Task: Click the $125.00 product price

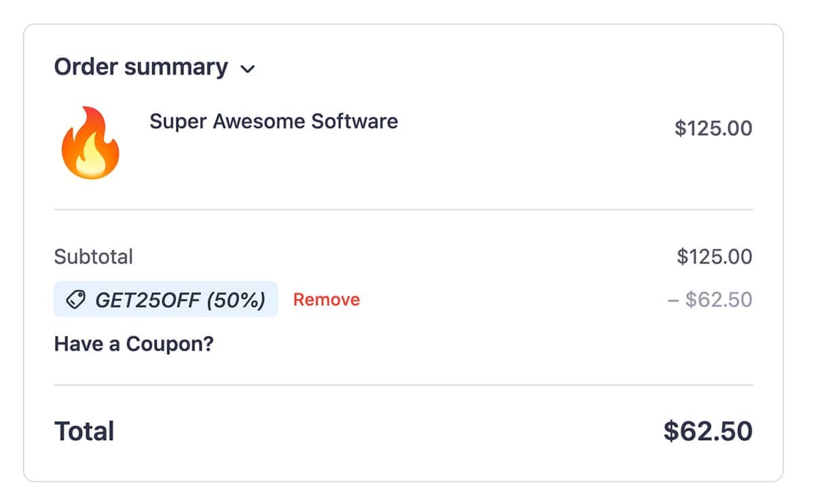Action: (x=713, y=128)
